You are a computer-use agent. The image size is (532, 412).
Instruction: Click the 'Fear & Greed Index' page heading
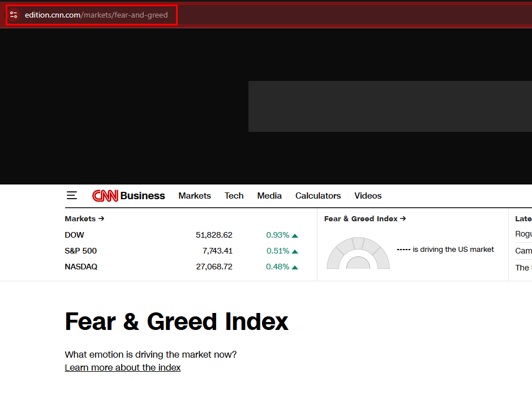click(177, 321)
